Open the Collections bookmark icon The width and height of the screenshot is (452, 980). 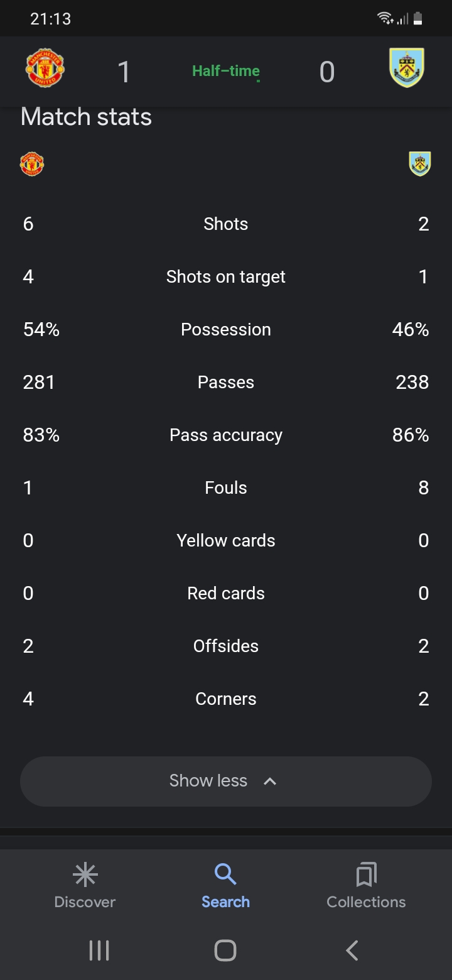pos(366,874)
